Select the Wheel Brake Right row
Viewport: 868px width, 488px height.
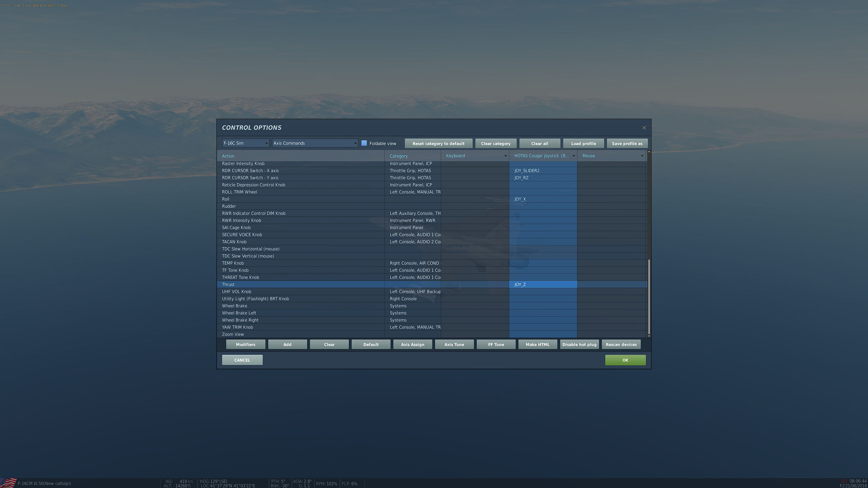coord(432,320)
